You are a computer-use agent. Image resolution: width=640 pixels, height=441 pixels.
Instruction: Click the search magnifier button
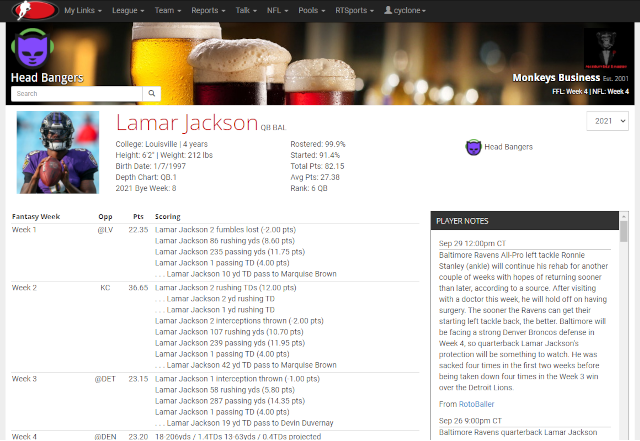click(151, 94)
